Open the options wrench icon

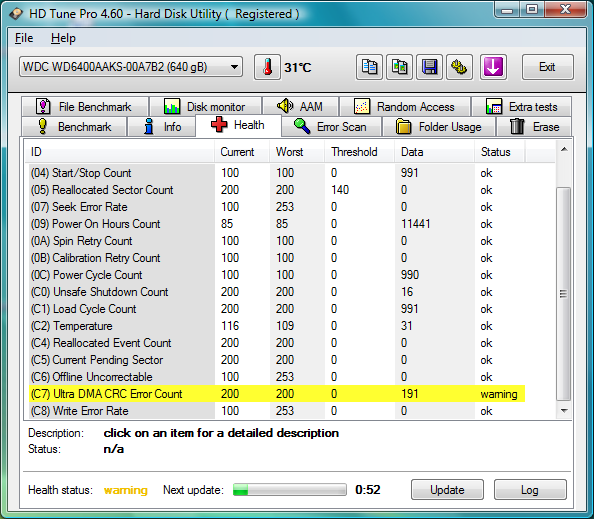tap(459, 67)
